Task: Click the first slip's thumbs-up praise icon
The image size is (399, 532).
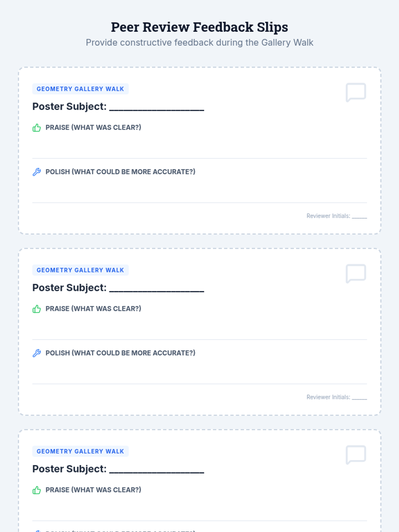Action: 37,128
